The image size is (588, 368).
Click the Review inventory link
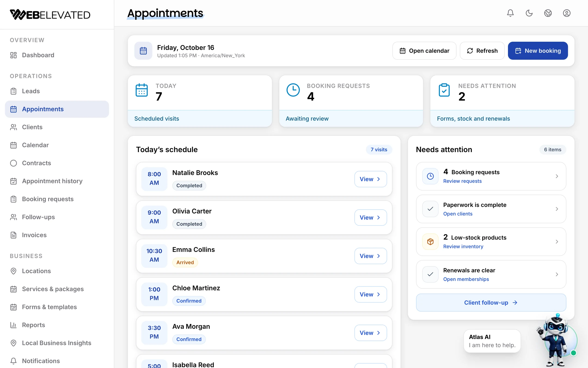(x=463, y=246)
